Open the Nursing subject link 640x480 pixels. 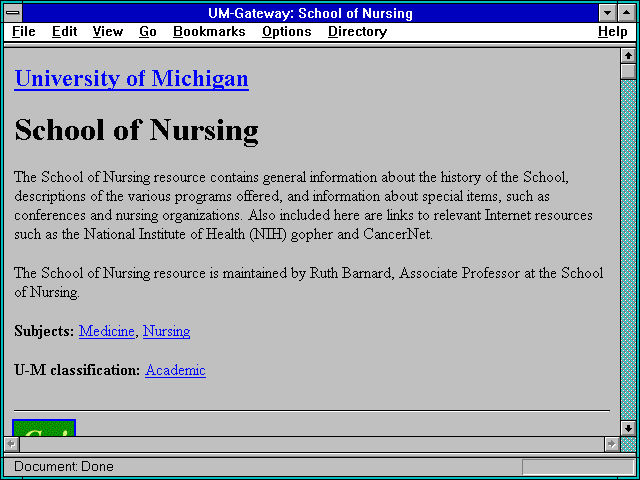(x=167, y=331)
